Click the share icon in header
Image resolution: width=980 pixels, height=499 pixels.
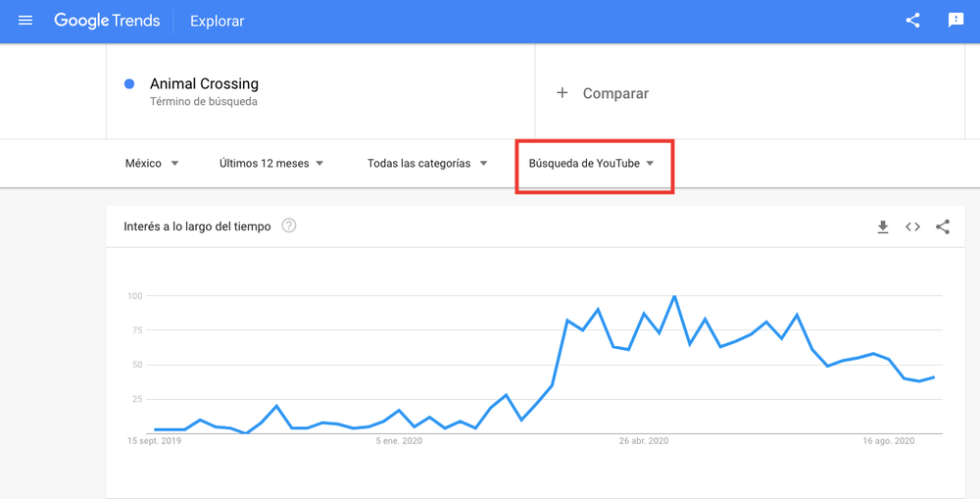tap(912, 21)
